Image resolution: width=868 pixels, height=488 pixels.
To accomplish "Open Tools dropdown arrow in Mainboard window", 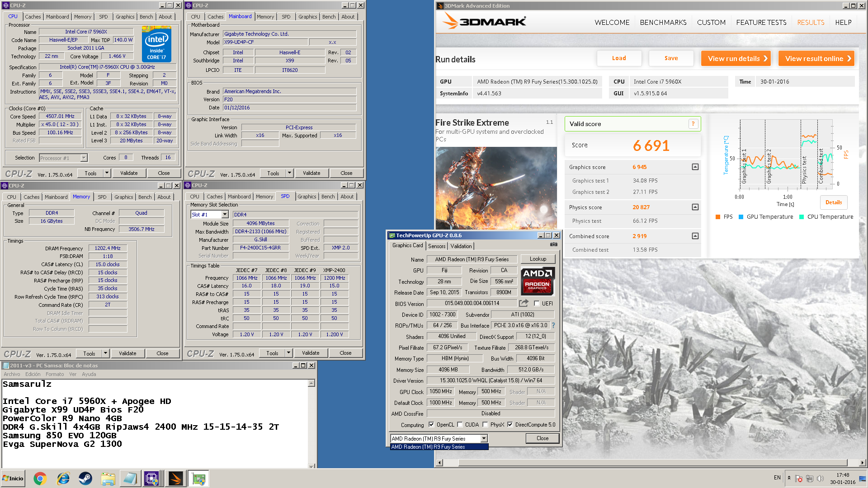I will tap(289, 173).
